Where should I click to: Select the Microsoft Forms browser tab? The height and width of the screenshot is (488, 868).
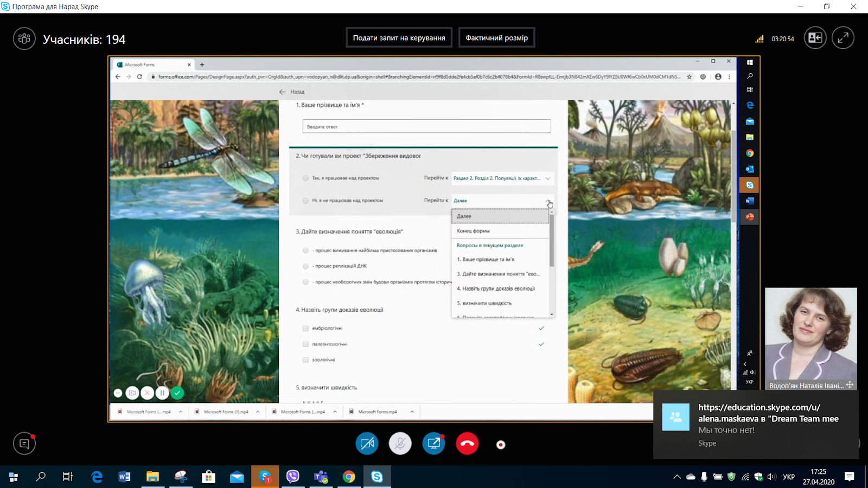coord(154,65)
